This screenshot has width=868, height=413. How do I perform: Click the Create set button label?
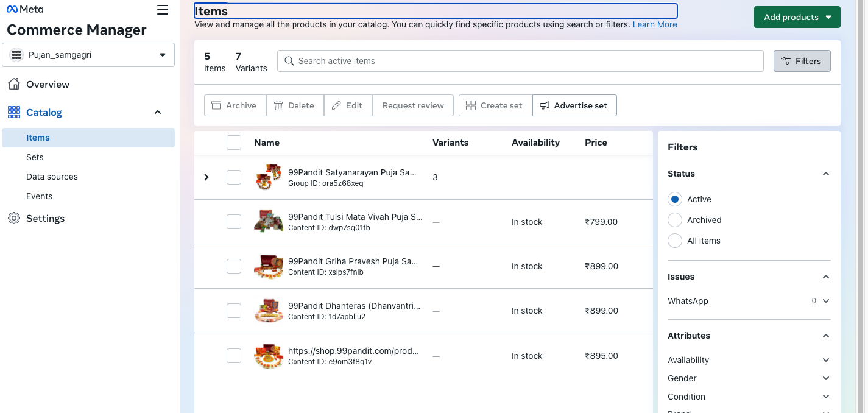click(x=501, y=105)
